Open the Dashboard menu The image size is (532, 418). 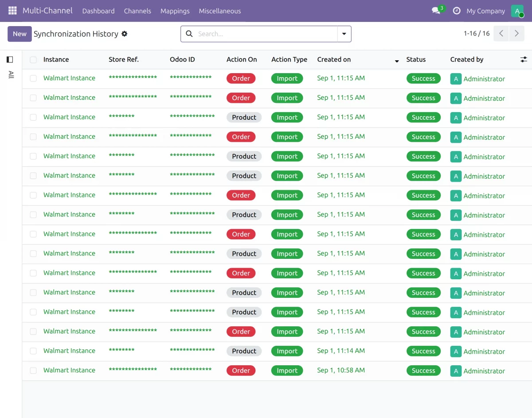point(98,11)
